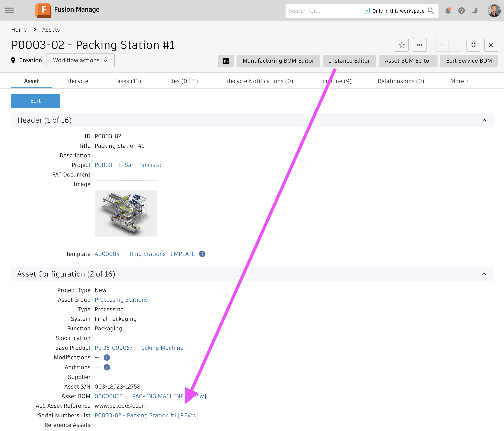Click the packing station image thumbnail
This screenshot has height=431, width=504.
coord(126,213)
